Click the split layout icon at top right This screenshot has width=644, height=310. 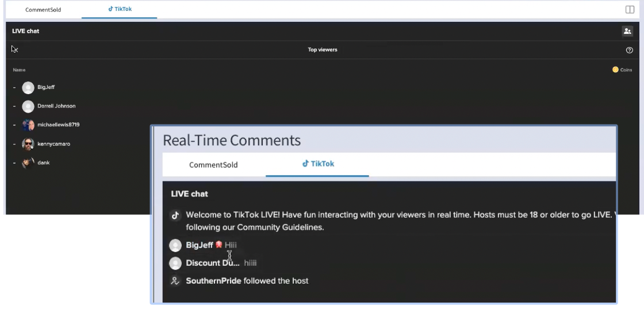[630, 10]
